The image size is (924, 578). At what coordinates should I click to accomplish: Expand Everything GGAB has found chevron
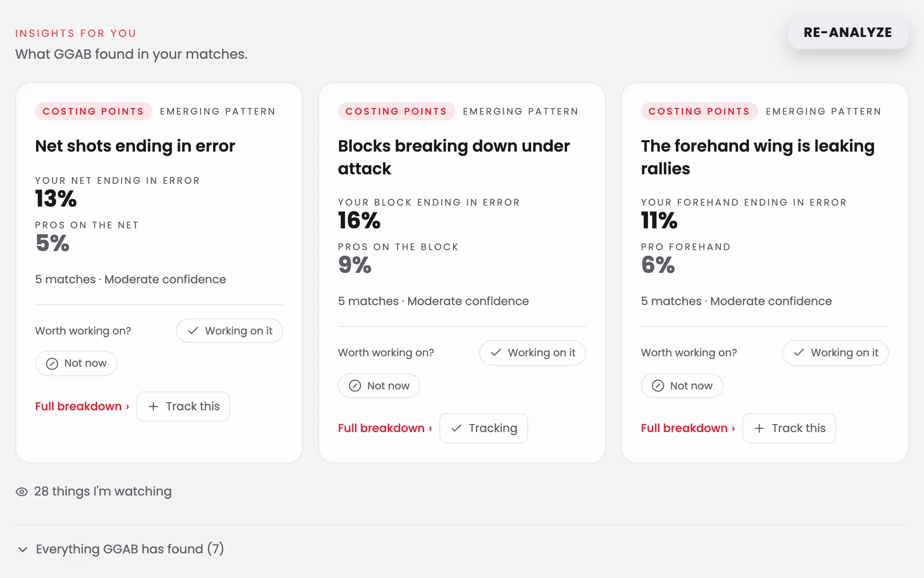[x=22, y=550]
